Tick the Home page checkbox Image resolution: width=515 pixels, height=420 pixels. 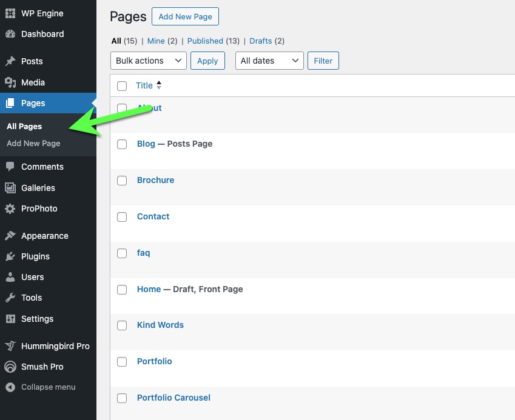point(122,290)
